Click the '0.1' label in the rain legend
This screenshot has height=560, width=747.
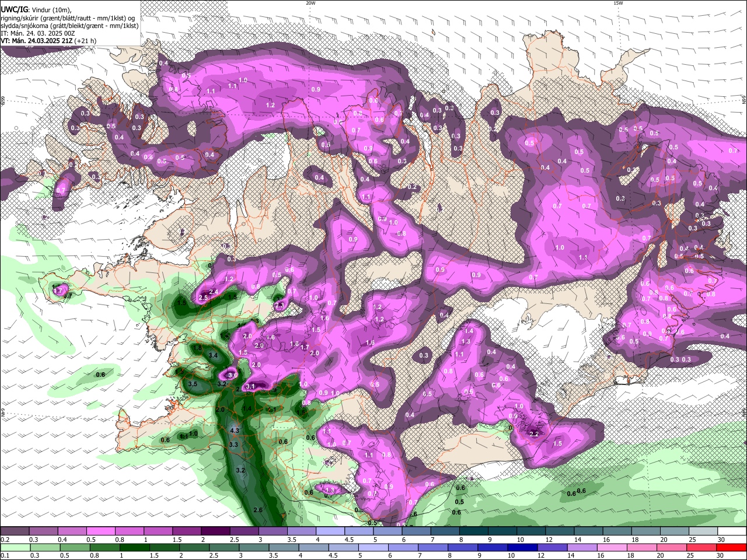(4, 556)
